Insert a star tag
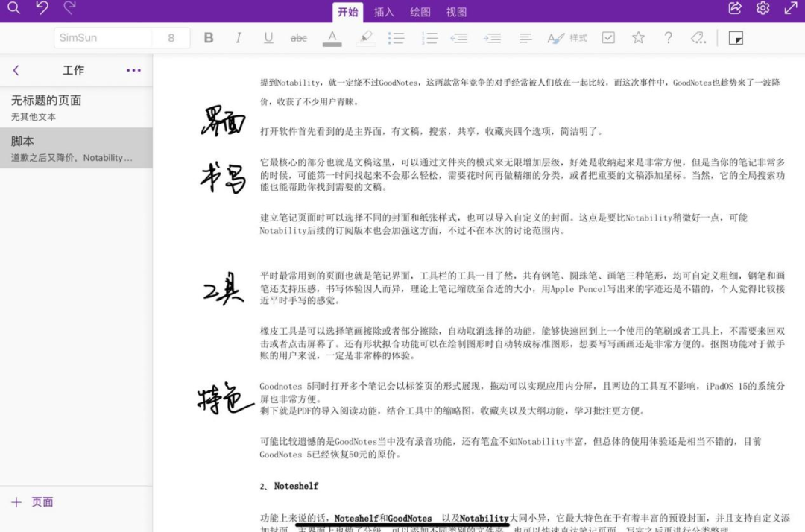The image size is (805, 532). 638,38
